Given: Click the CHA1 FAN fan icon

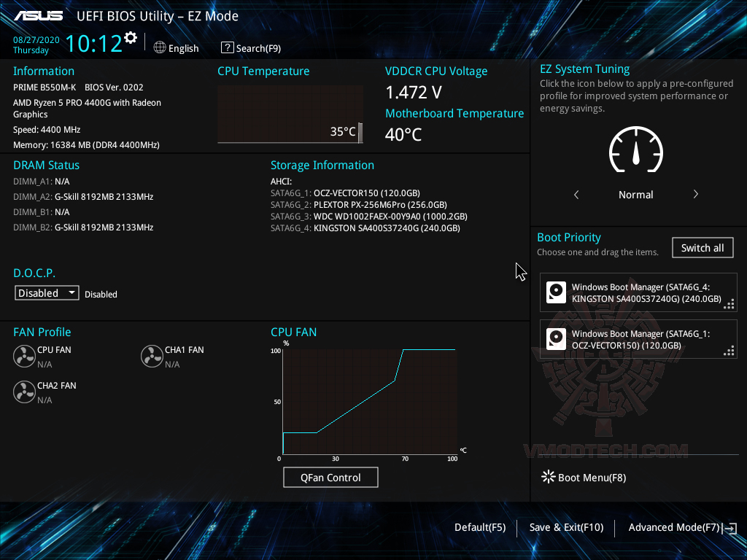Looking at the screenshot, I should coord(152,356).
